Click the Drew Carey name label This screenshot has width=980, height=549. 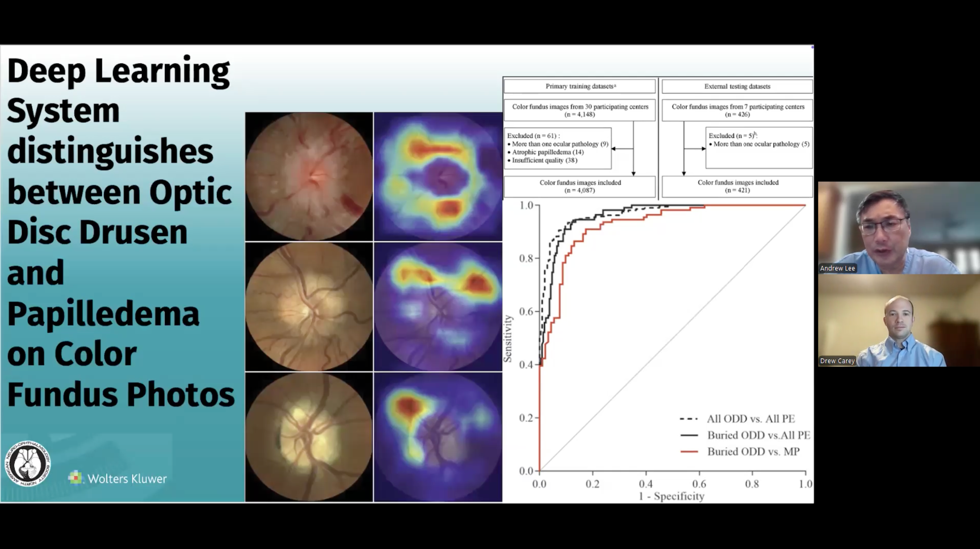click(x=837, y=361)
